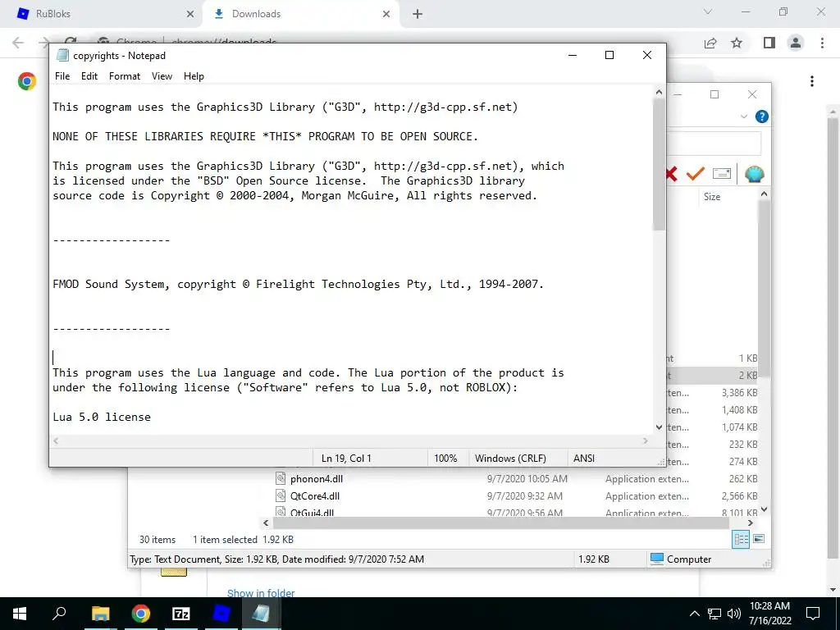Open Chrome tab search chevron

click(x=708, y=11)
